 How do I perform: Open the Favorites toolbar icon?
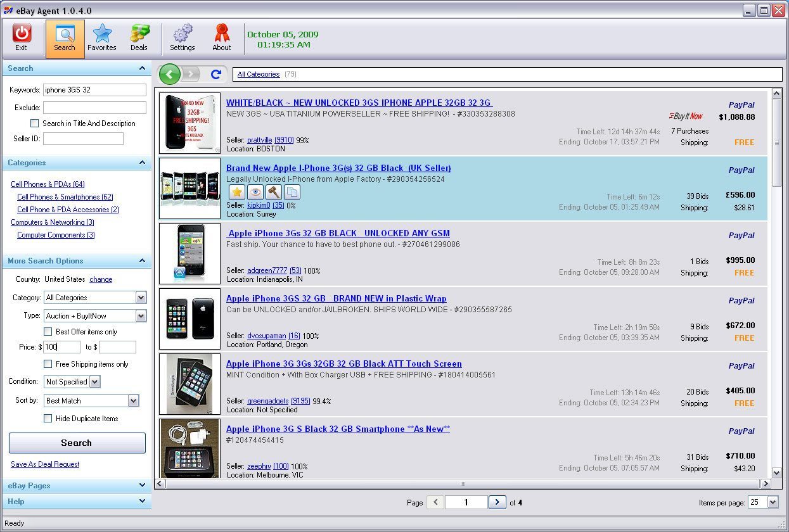click(x=101, y=37)
